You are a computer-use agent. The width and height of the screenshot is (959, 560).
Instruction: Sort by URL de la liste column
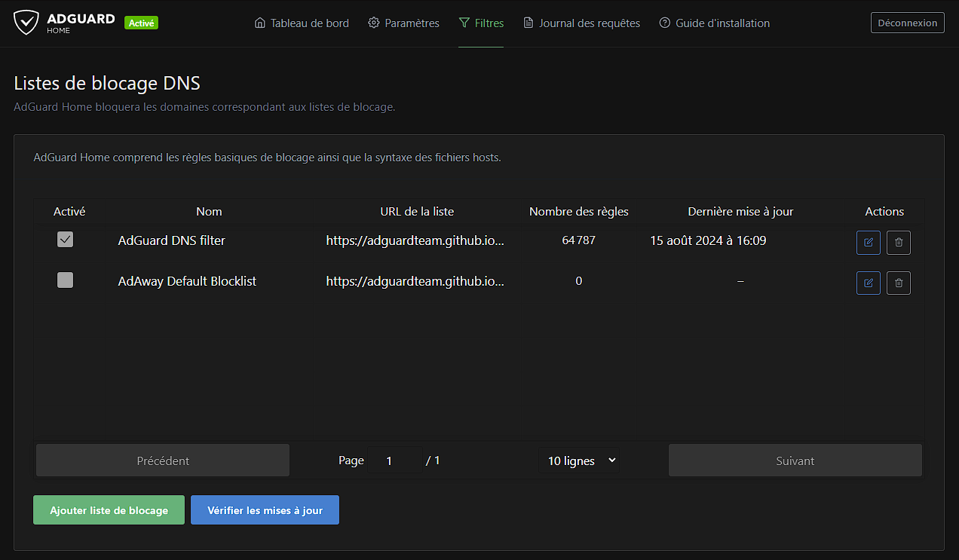[417, 212]
